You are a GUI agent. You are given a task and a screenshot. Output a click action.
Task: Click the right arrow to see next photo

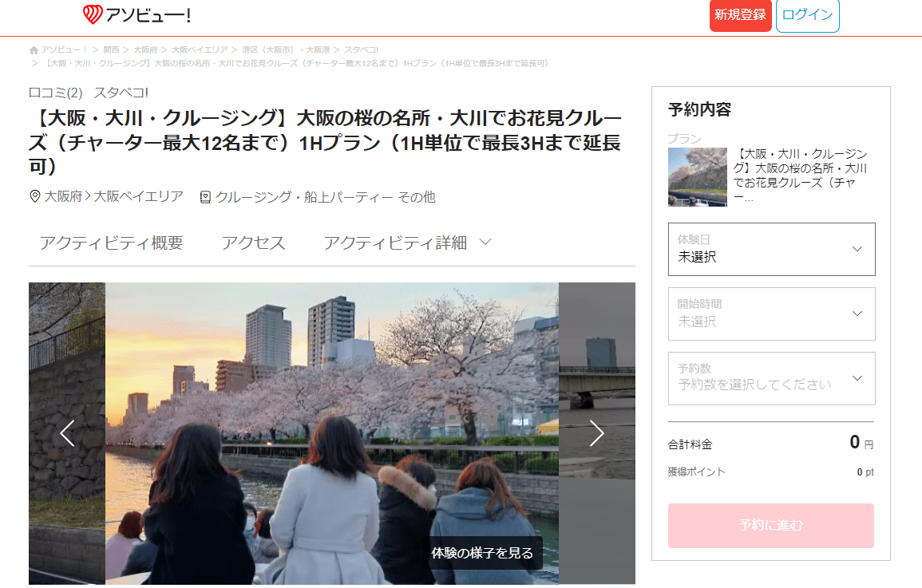(x=596, y=433)
